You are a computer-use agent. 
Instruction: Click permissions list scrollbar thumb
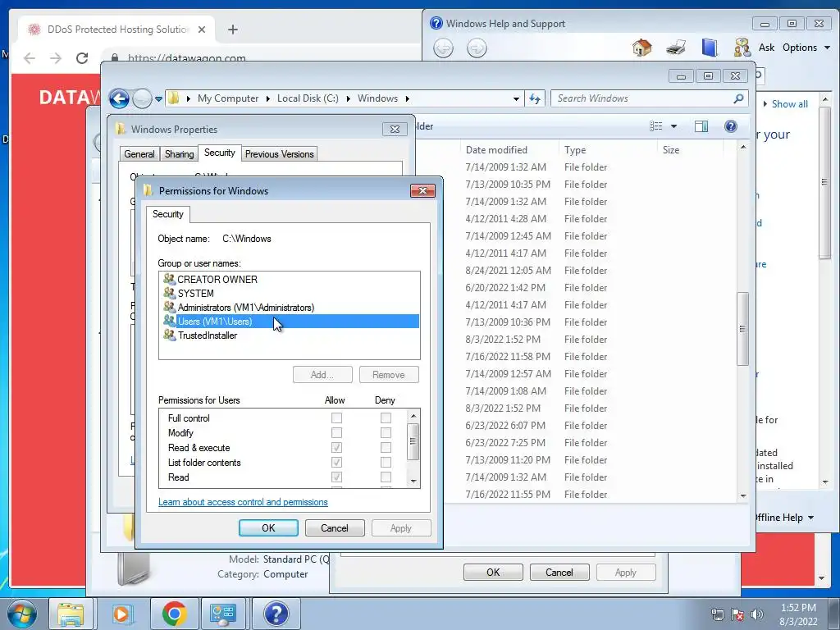[413, 441]
